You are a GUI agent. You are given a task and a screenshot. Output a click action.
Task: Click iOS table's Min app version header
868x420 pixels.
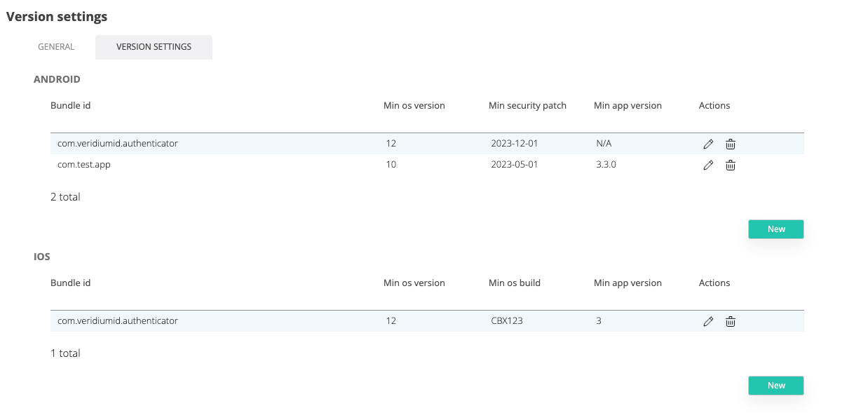(x=628, y=283)
